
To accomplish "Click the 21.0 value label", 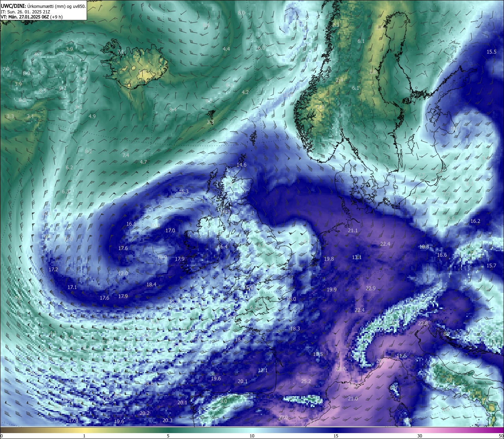I will 353,399.
